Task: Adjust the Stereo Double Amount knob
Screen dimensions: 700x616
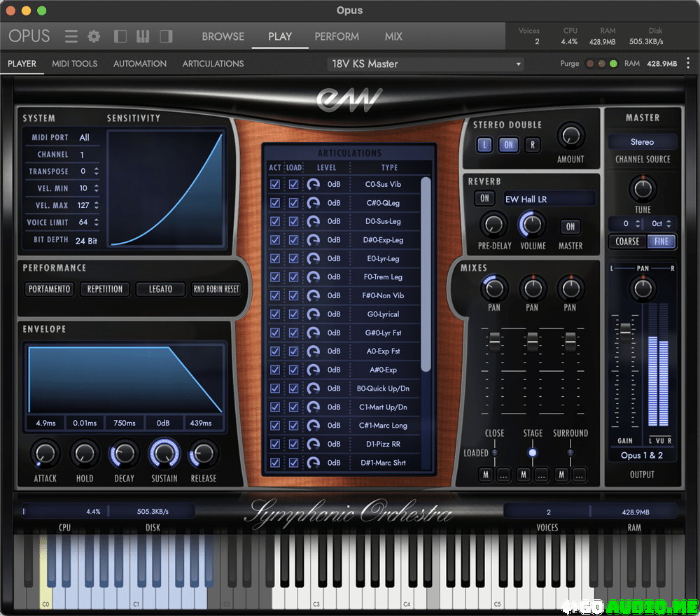Action: coord(570,136)
